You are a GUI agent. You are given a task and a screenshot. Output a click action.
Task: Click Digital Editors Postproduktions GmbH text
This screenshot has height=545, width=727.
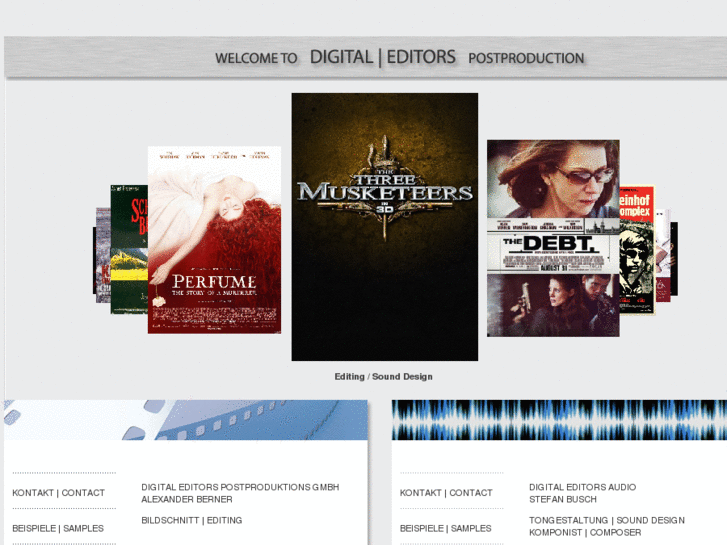(240, 487)
